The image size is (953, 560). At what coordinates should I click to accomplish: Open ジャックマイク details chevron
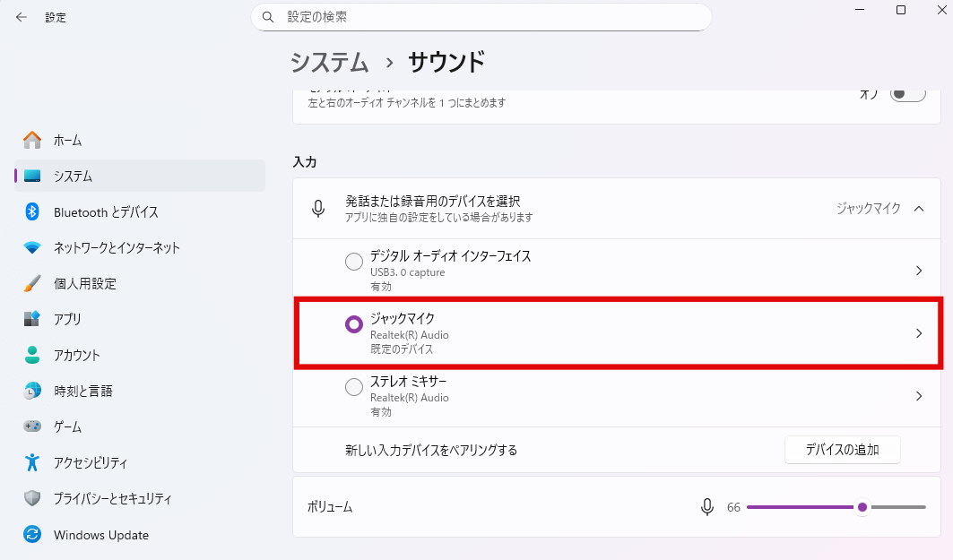click(x=918, y=333)
